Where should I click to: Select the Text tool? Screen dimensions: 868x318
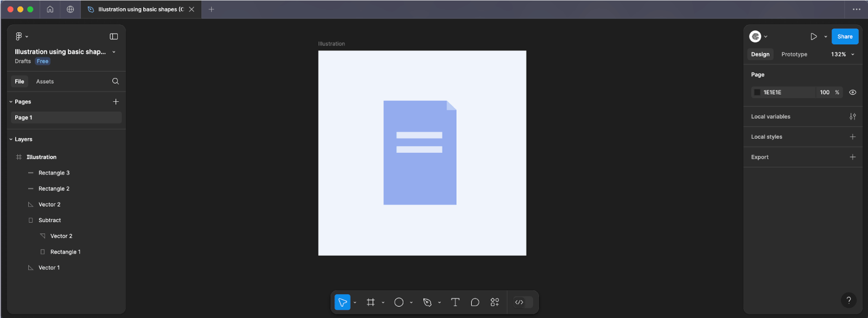click(x=455, y=302)
